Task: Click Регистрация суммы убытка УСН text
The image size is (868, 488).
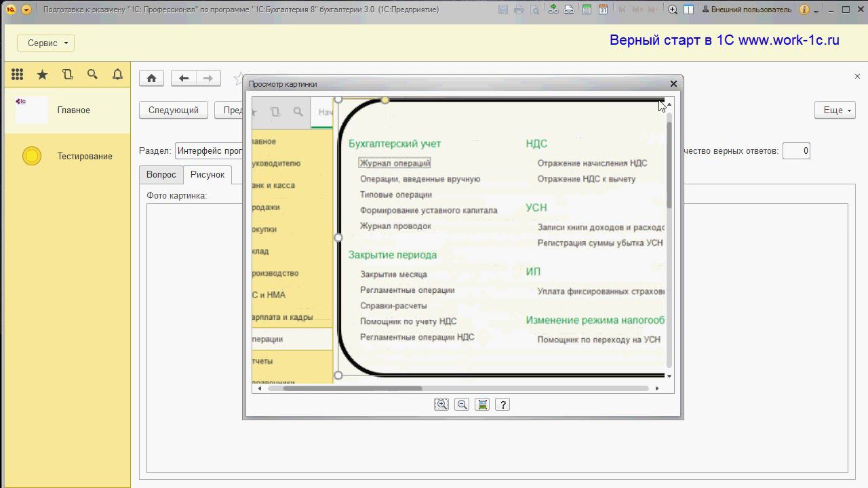Action: [x=600, y=243]
